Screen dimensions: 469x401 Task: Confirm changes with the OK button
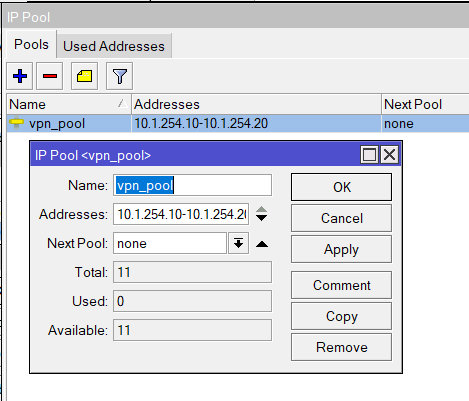click(x=341, y=187)
